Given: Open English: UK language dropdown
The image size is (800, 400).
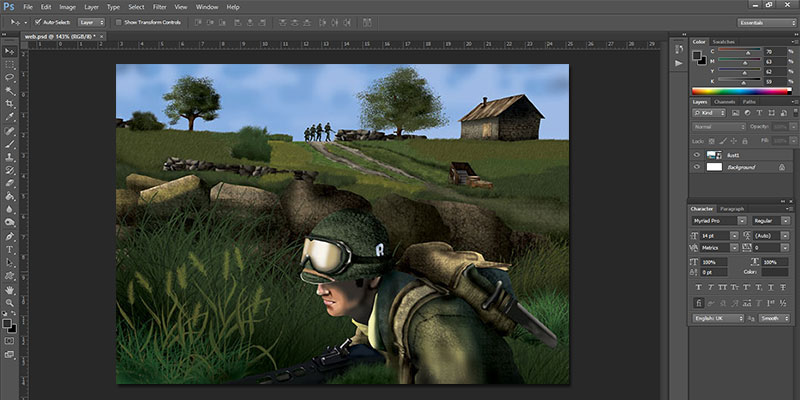Looking at the screenshot, I should coord(718,318).
